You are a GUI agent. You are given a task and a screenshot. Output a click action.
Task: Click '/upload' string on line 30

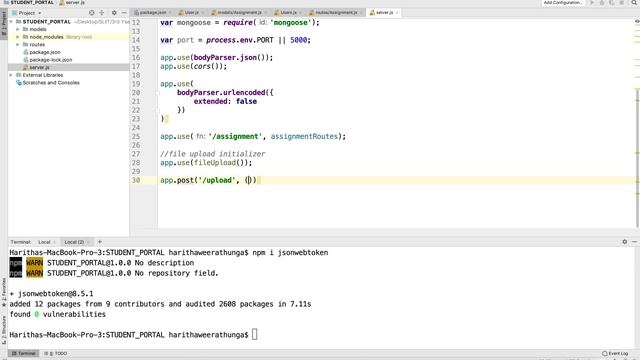217,180
